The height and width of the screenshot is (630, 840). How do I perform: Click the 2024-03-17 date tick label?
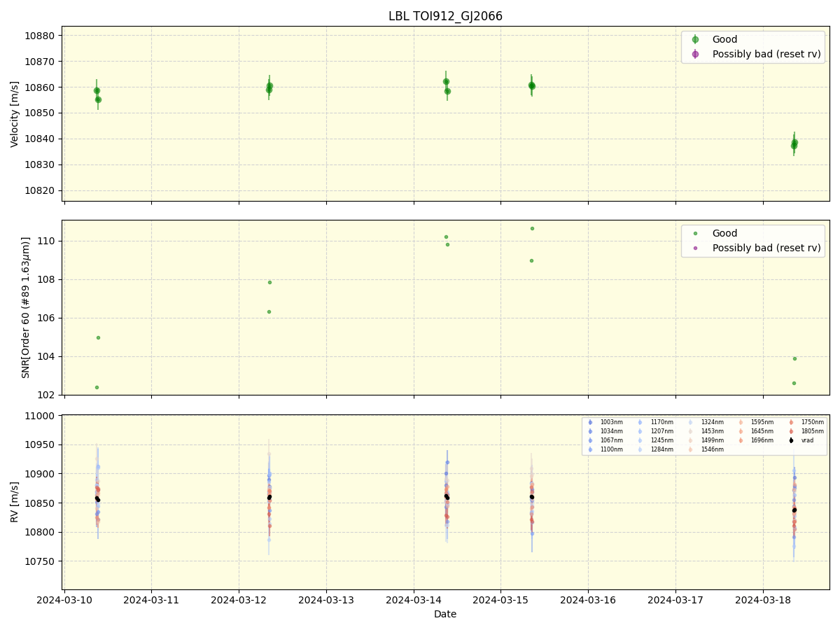675,600
